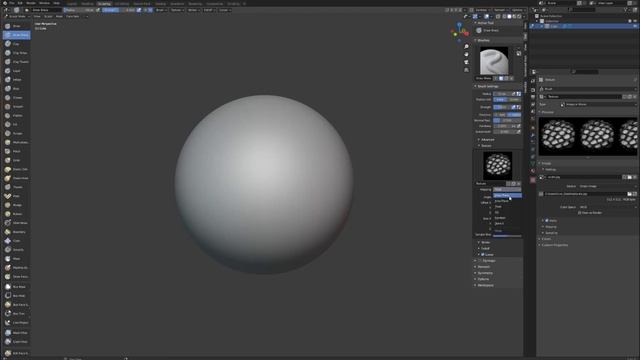The image size is (640, 360).
Task: Select the Pinch brush tool
Action: [x=16, y=151]
